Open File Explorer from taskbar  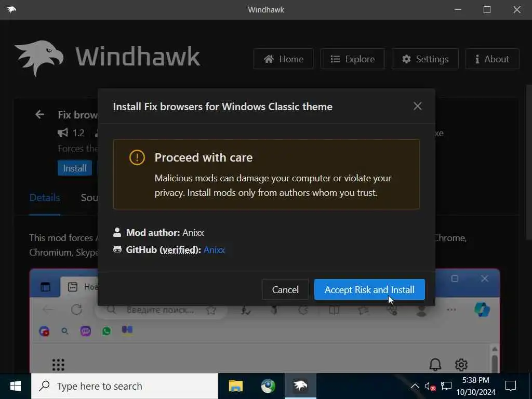point(236,386)
